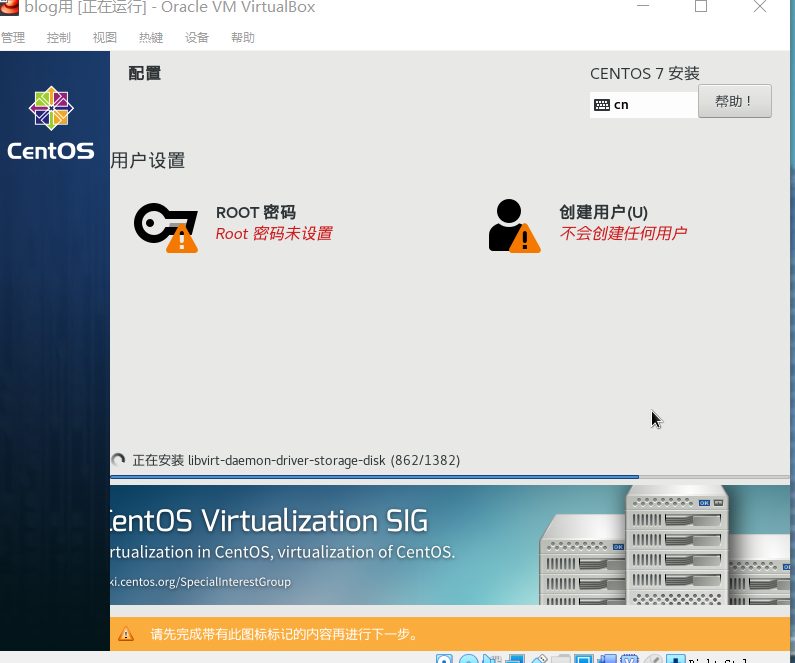
Task: Maximize the VirtualBox window
Action: point(701,6)
